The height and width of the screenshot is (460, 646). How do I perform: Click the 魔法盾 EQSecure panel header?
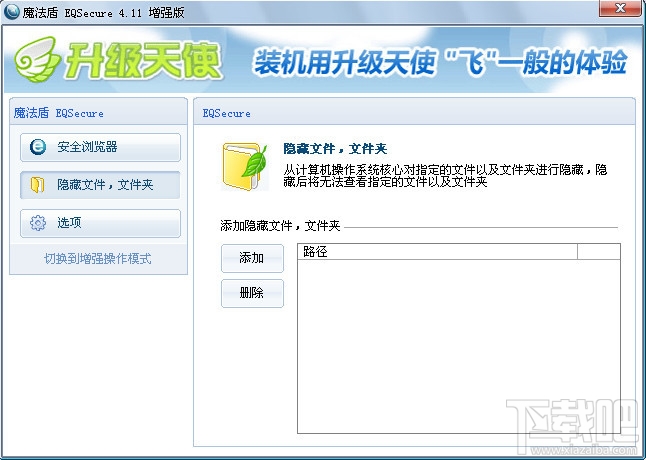(x=98, y=112)
